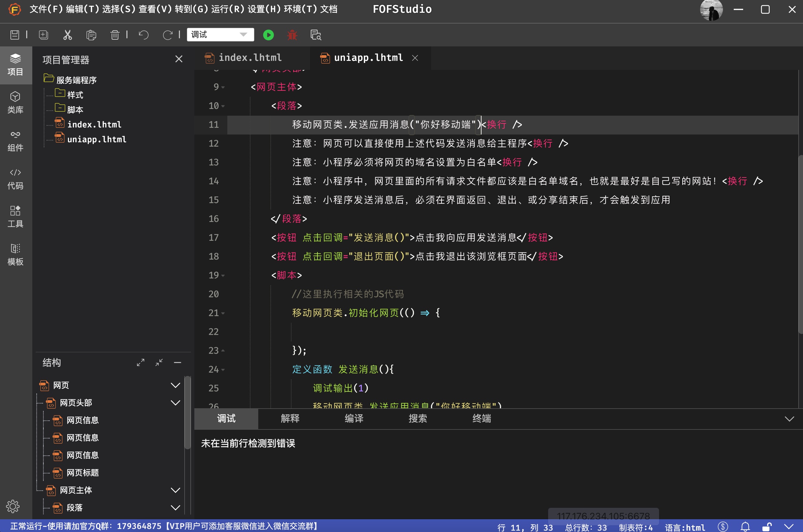
Task: Switch to the 搜索 output tab
Action: pyautogui.click(x=418, y=418)
